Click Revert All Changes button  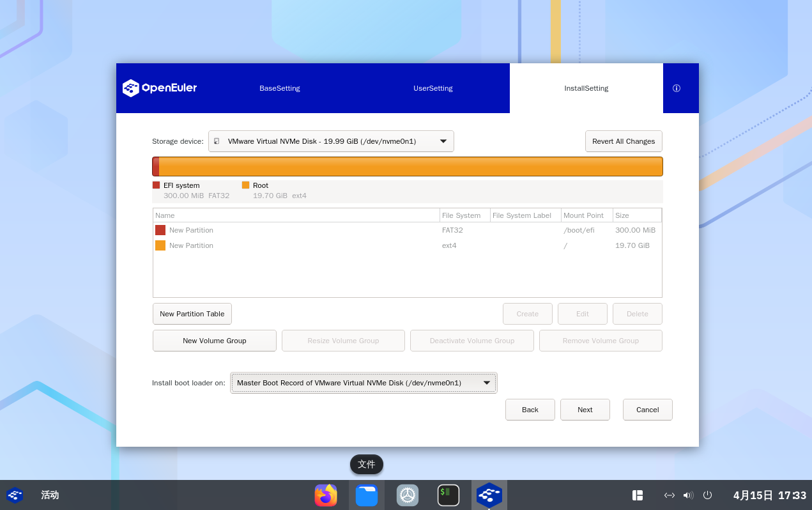click(624, 141)
